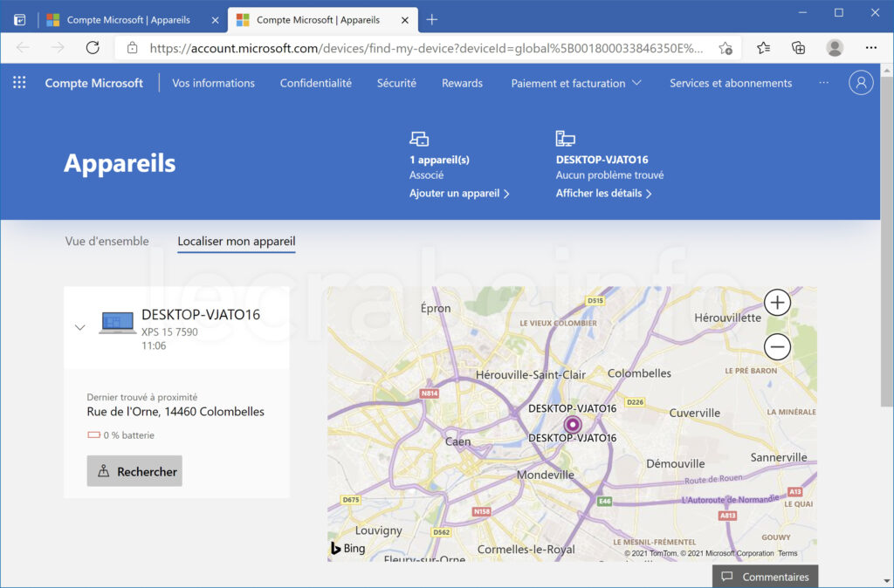Close the first Compte Microsoft tab

pos(215,20)
